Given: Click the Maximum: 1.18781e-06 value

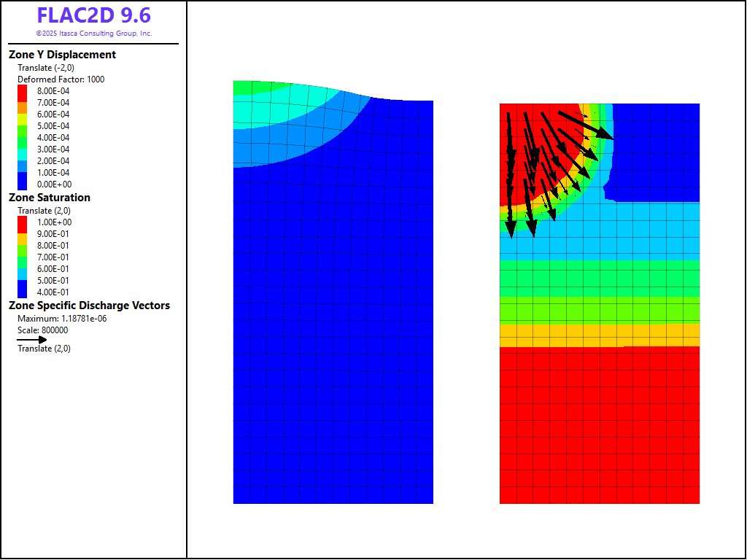Looking at the screenshot, I should [x=62, y=319].
